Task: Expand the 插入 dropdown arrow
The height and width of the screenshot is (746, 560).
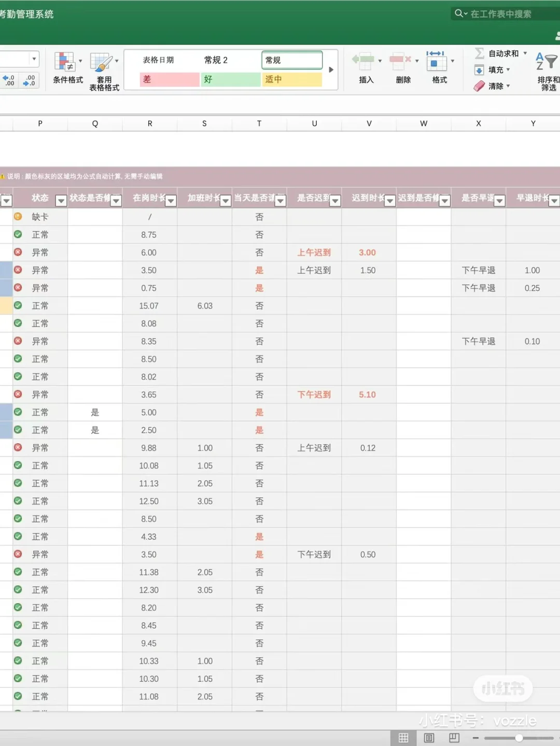Action: pos(380,61)
